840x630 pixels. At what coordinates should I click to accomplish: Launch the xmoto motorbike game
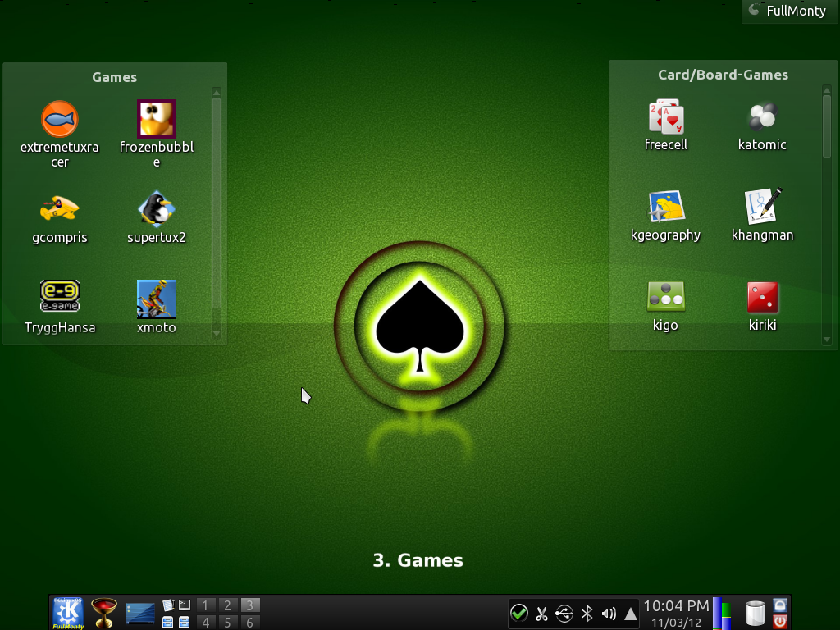(x=157, y=299)
